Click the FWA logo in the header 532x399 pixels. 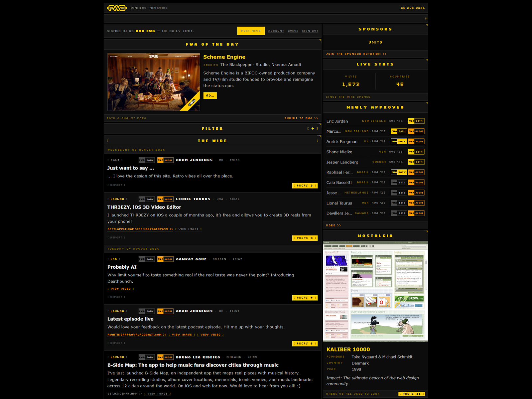pos(117,8)
